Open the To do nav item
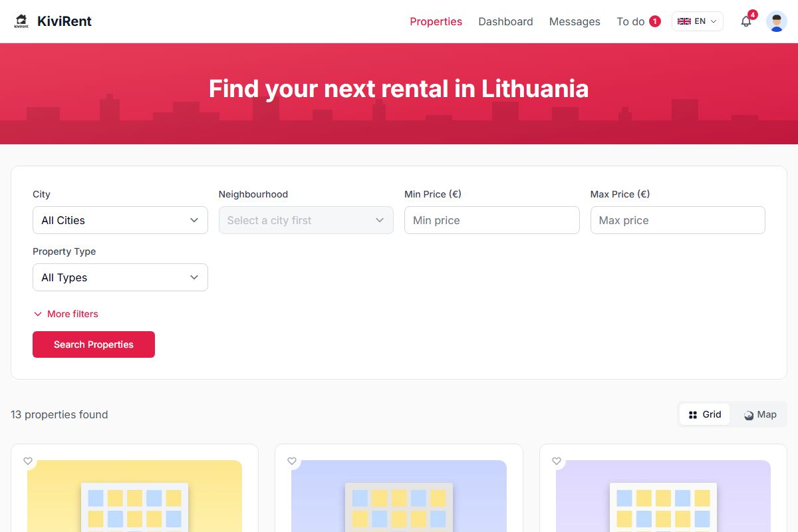This screenshot has height=532, width=798. [x=638, y=21]
